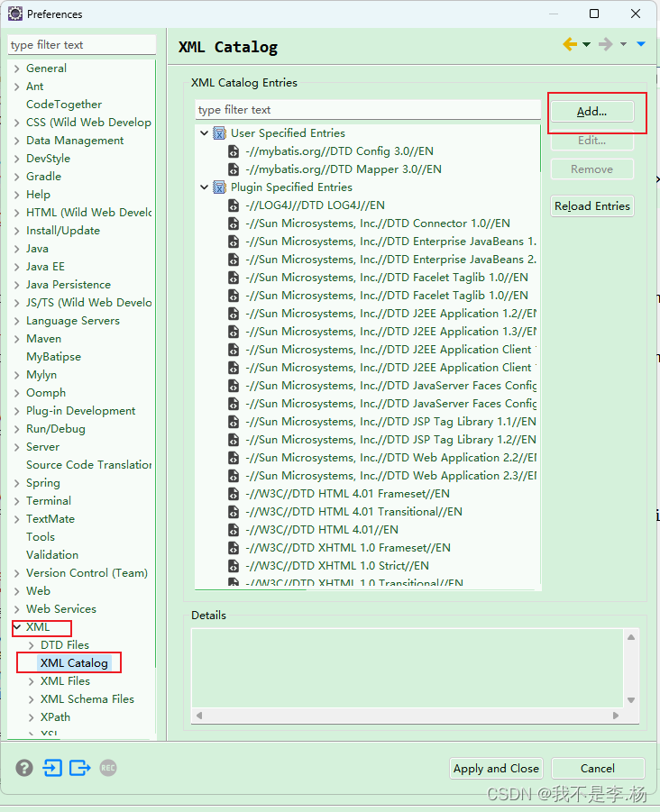Click Apply and Close
Viewport: 660px width, 812px height.
(496, 769)
